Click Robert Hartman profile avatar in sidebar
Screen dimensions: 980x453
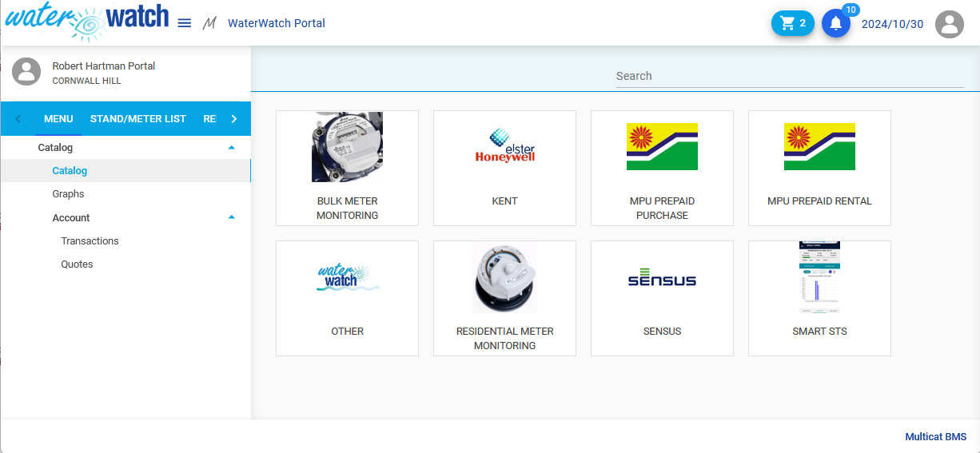(26, 72)
